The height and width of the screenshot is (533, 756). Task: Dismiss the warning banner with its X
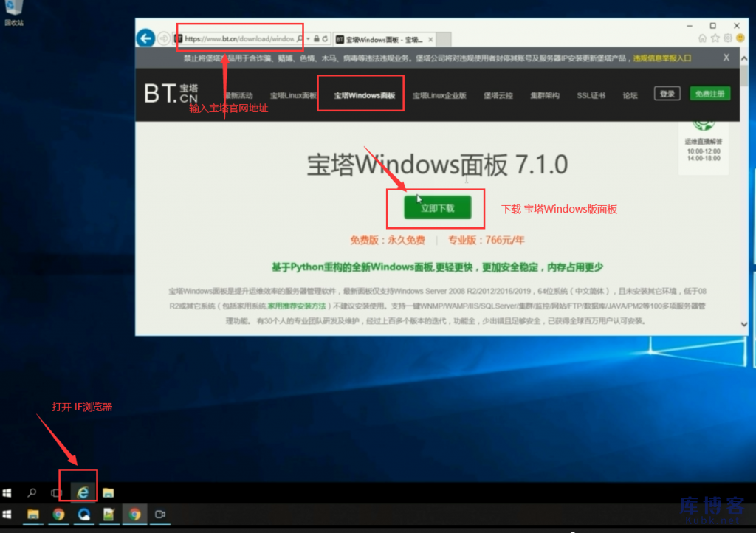coord(726,58)
